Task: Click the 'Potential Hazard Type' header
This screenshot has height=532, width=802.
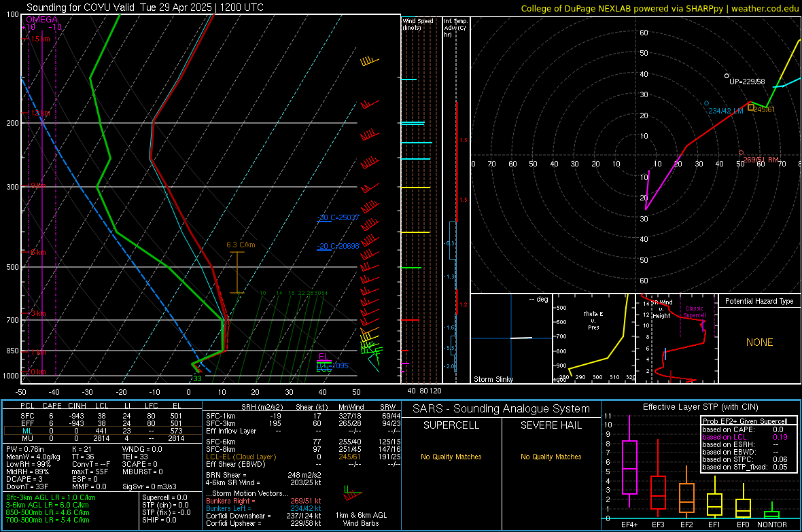Action: pyautogui.click(x=760, y=301)
